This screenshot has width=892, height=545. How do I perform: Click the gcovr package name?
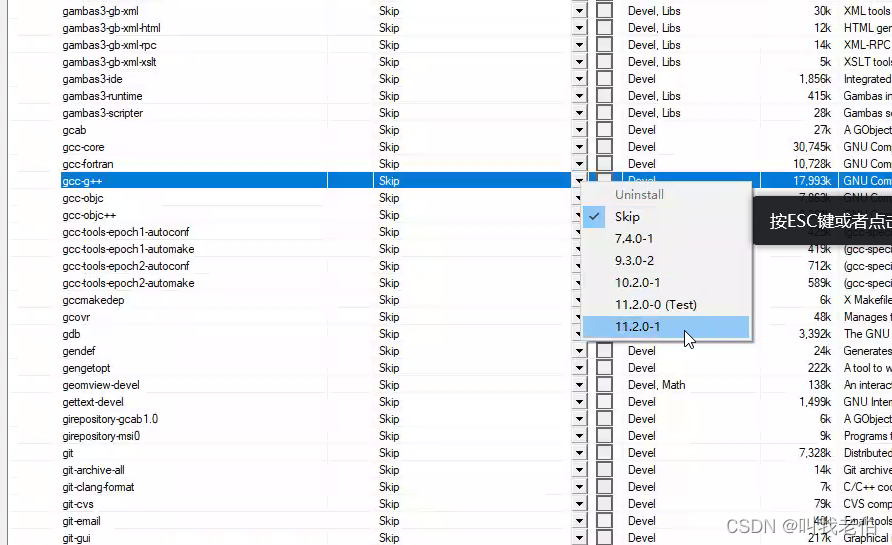(76, 317)
